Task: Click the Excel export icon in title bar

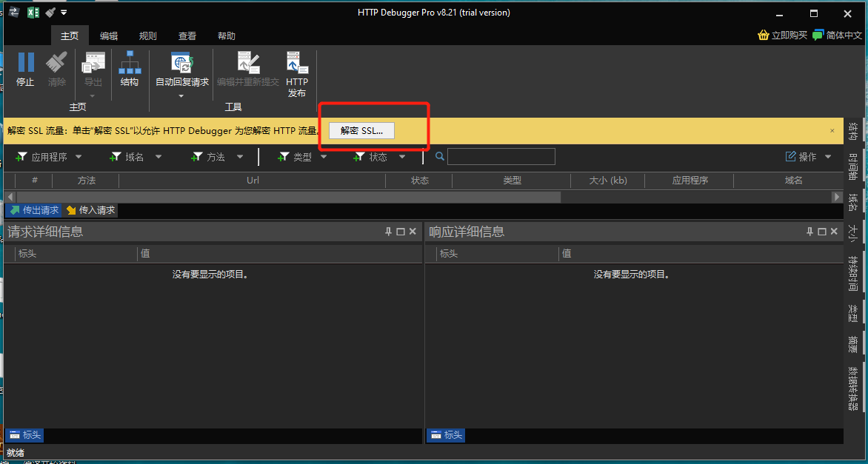Action: click(x=33, y=12)
